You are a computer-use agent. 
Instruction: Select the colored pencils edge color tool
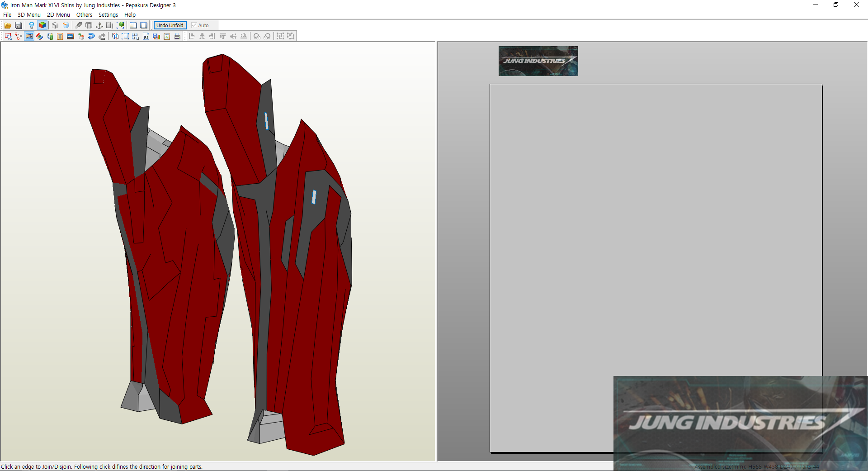tap(40, 36)
